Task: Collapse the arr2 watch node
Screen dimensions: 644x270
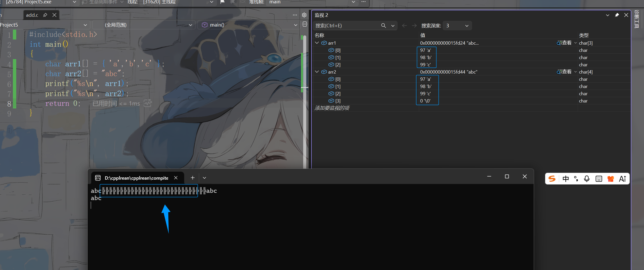Action: 317,72
